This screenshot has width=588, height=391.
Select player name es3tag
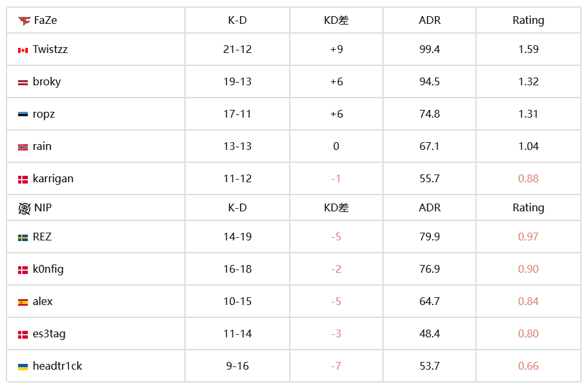(49, 333)
